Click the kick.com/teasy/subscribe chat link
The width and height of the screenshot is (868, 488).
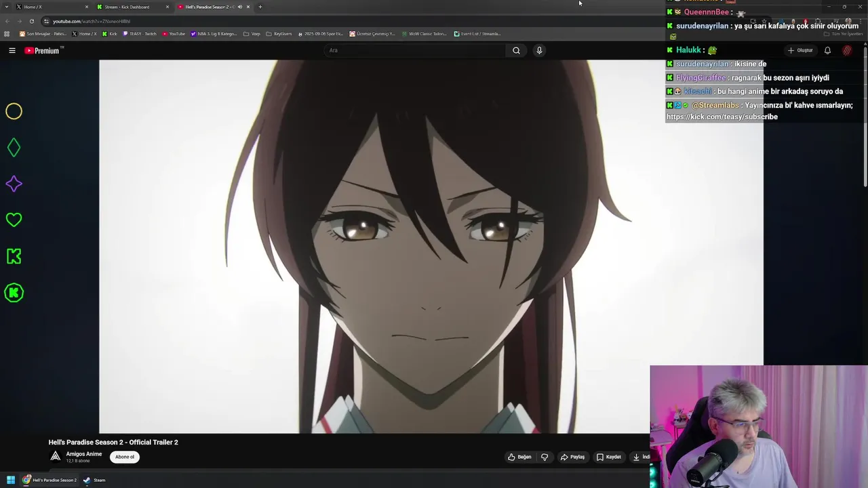(x=722, y=117)
